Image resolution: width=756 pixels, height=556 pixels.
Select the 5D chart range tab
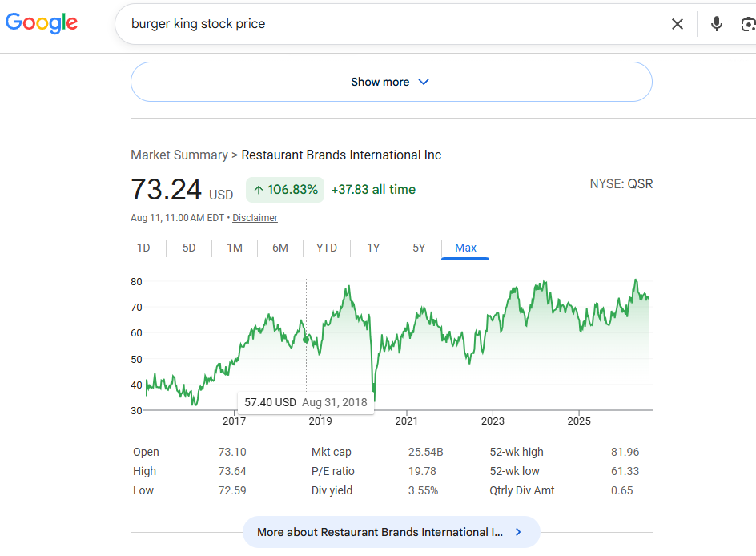(189, 248)
